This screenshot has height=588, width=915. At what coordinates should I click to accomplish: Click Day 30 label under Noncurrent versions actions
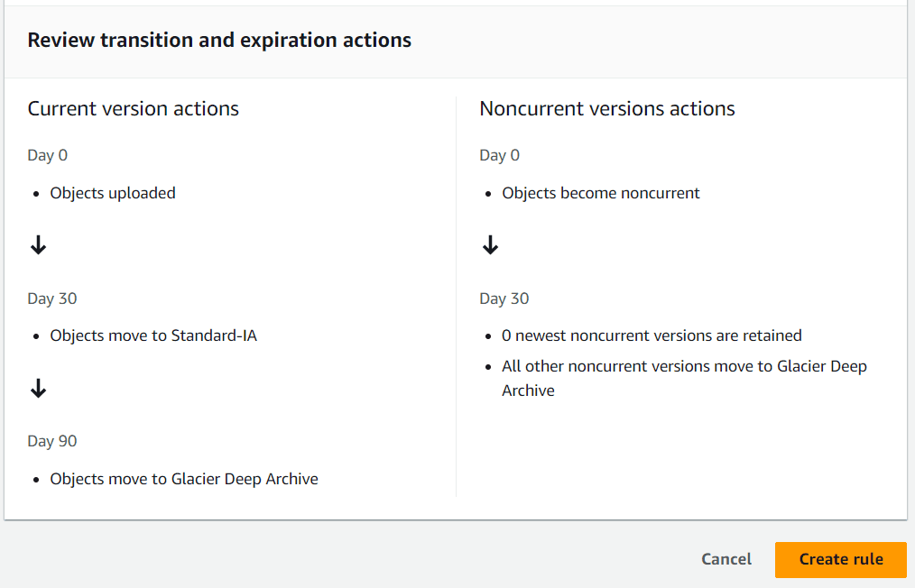point(504,299)
